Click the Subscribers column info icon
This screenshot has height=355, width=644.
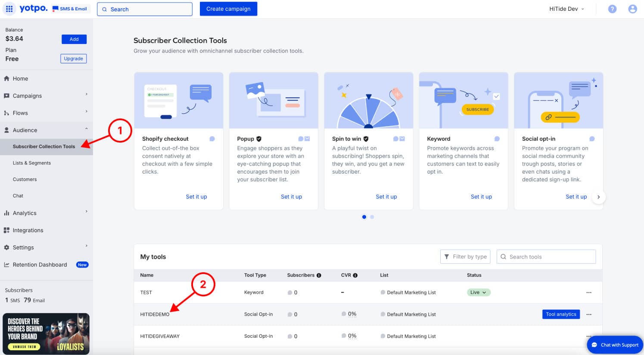[x=319, y=275]
